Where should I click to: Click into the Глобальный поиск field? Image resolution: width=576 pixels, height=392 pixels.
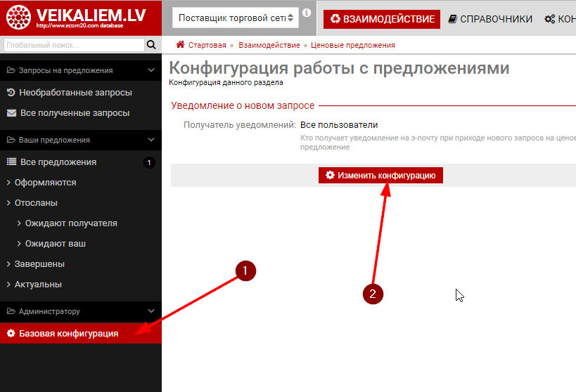[x=72, y=45]
